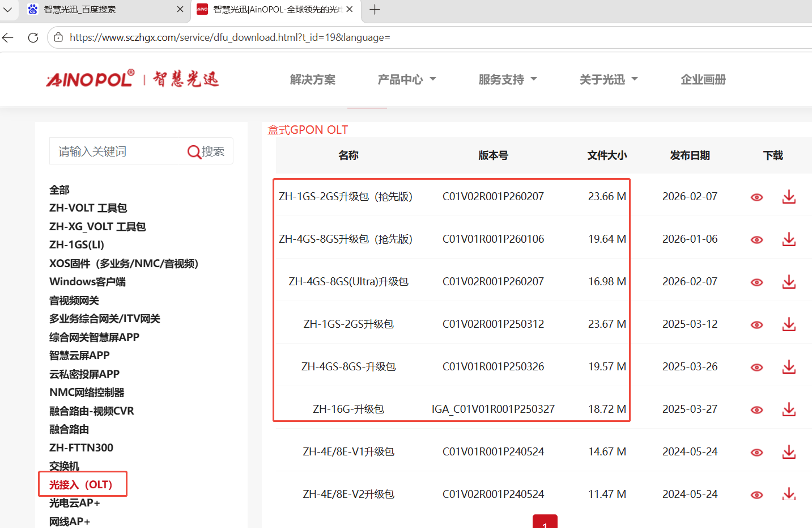
Task: Click the browser refresh icon
Action: [33, 37]
